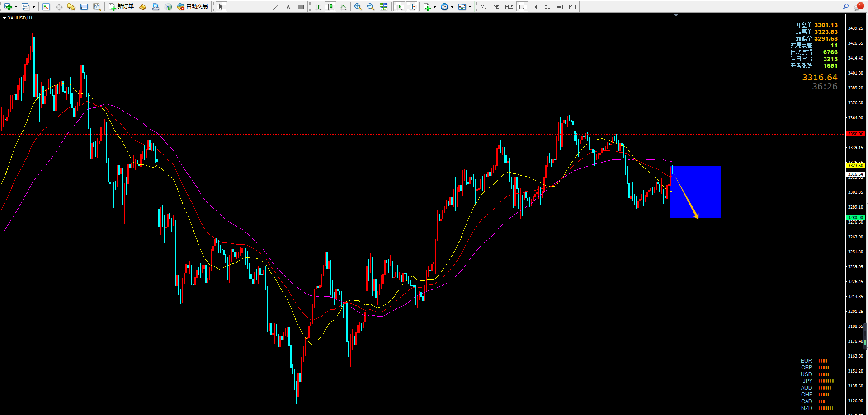Open the Market Watch window icon
868x415 pixels.
tap(46, 7)
